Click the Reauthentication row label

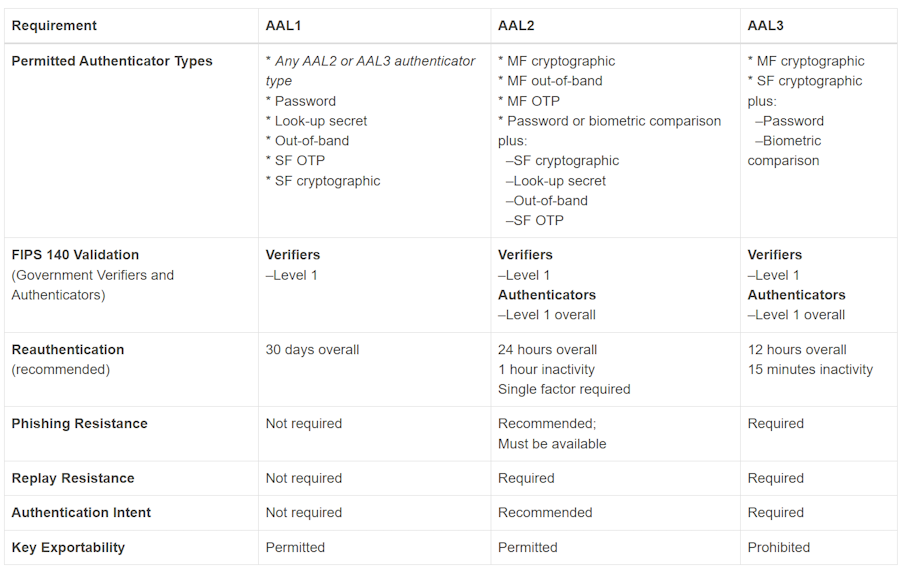coord(68,350)
